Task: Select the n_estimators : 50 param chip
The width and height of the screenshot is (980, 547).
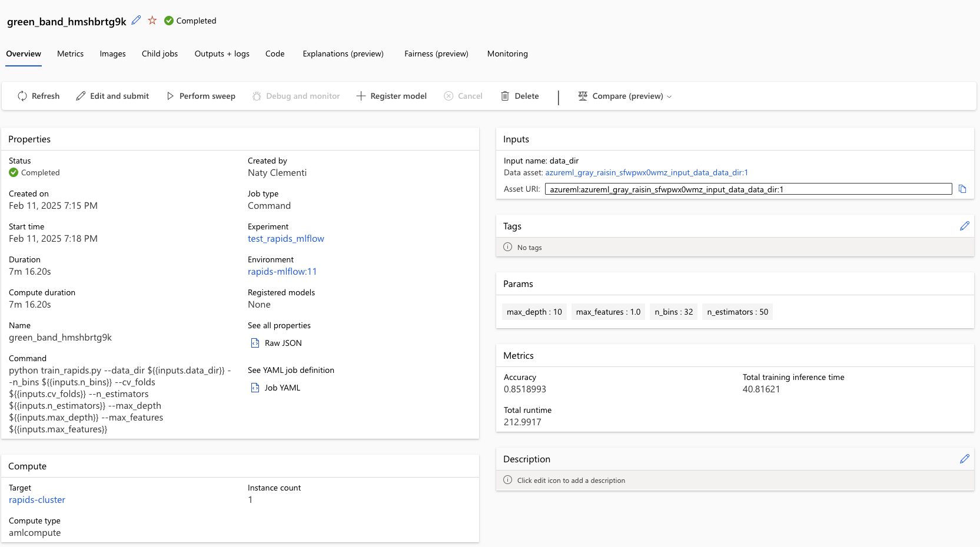Action: pos(738,312)
